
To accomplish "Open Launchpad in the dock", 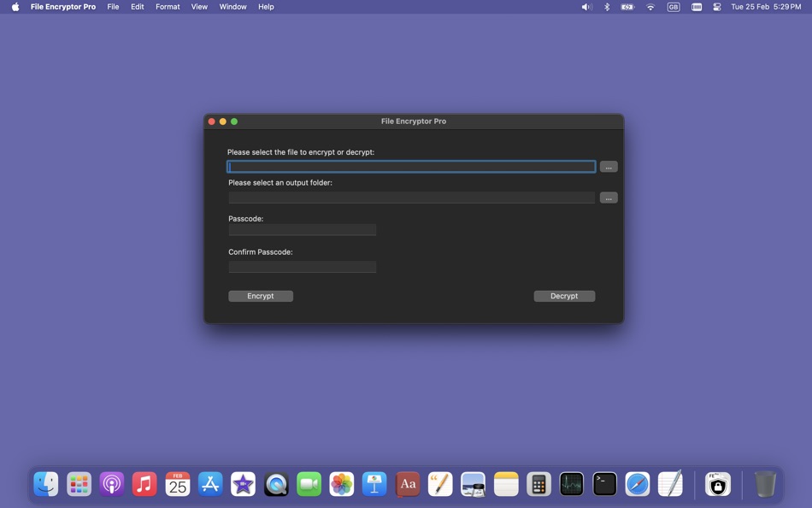I will pyautogui.click(x=79, y=484).
